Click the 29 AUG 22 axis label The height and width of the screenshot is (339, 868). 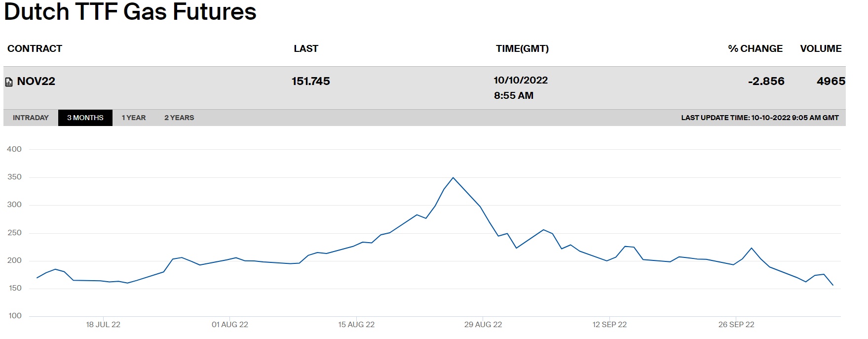click(483, 325)
